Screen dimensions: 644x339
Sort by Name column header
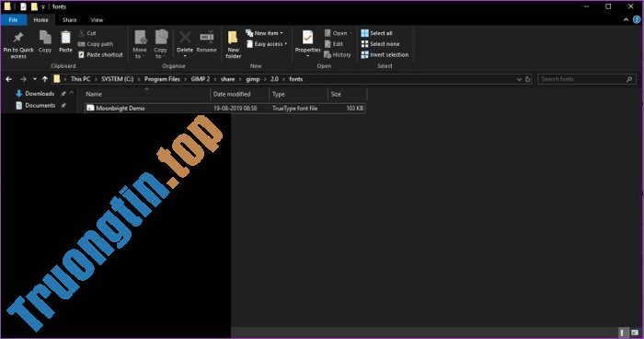pyautogui.click(x=146, y=94)
